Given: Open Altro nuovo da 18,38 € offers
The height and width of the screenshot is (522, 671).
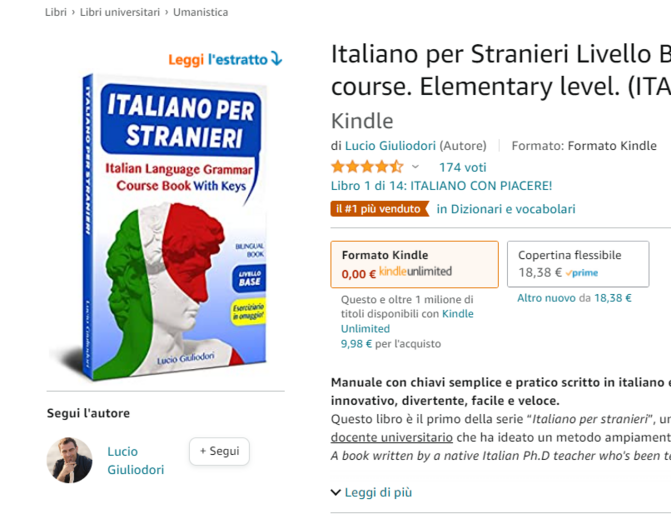Looking at the screenshot, I should tap(574, 298).
